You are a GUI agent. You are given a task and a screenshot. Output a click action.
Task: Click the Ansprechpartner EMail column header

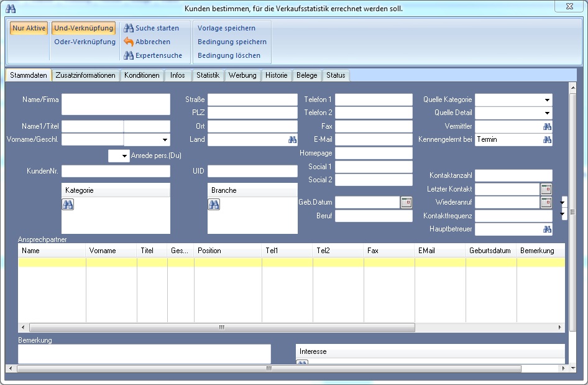[x=440, y=251]
